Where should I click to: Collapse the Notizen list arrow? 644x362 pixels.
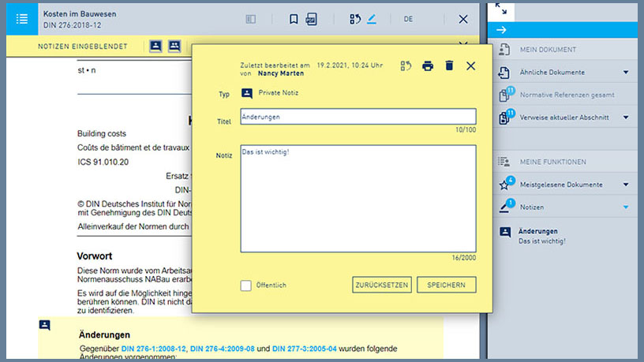626,207
